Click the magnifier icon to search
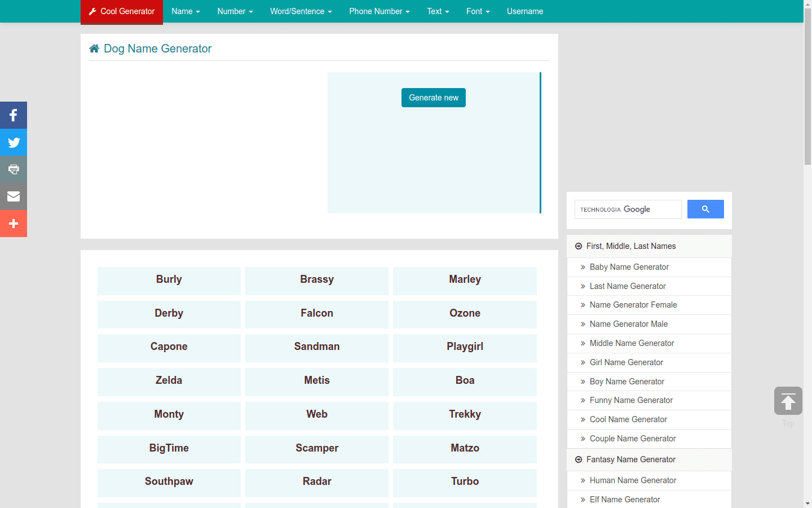This screenshot has width=812, height=508. click(x=705, y=209)
